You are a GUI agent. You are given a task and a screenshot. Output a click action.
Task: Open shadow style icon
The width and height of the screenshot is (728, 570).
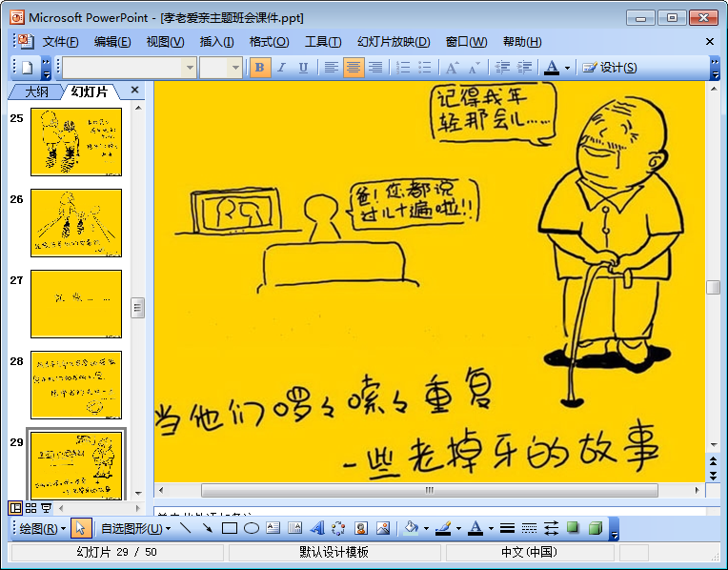[x=573, y=529]
